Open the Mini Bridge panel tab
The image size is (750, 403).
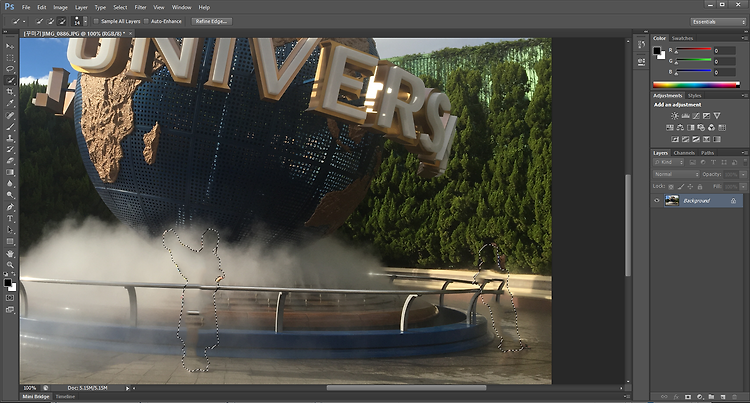tap(36, 397)
